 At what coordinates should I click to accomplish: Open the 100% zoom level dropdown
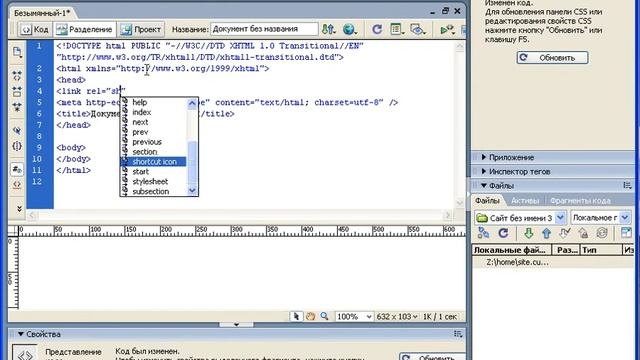[354, 316]
